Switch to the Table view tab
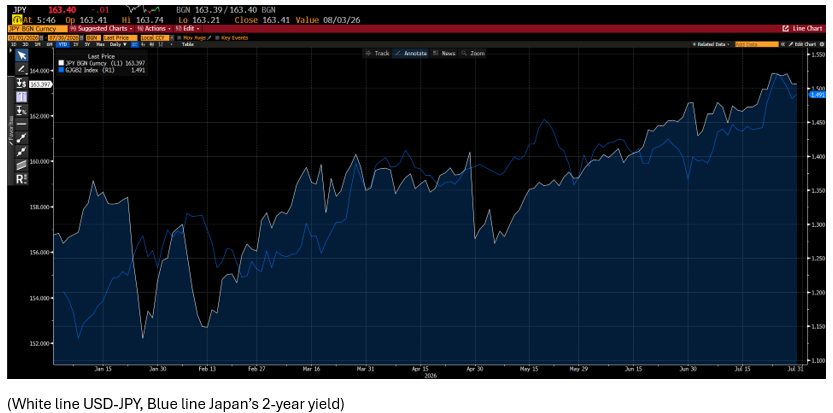The width and height of the screenshot is (833, 413). 188,45
